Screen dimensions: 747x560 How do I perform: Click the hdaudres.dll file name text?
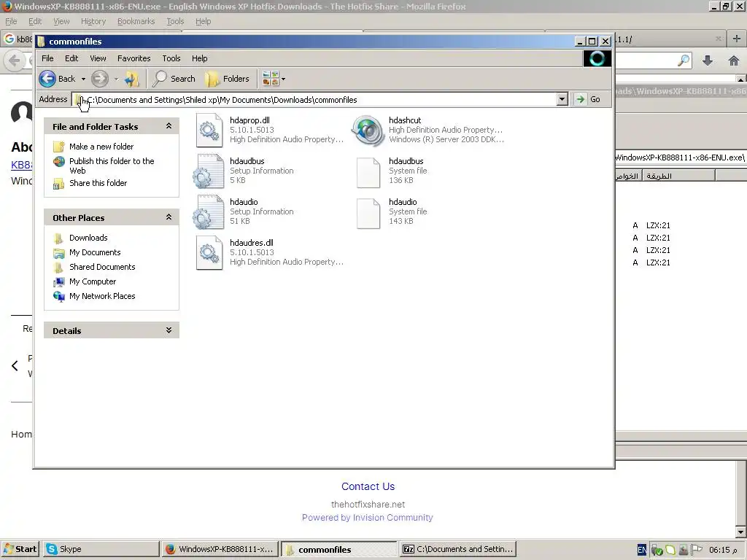tap(252, 243)
